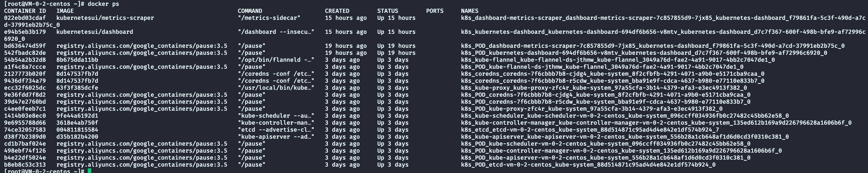This screenshot has height=173, width=868.
Task: Click the "kube-scheduler --au…" command entry
Action: tap(276, 116)
